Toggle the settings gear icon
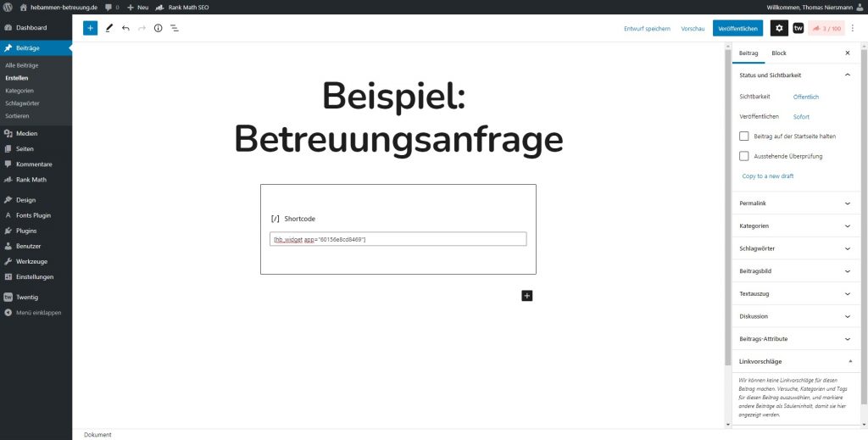 point(779,28)
